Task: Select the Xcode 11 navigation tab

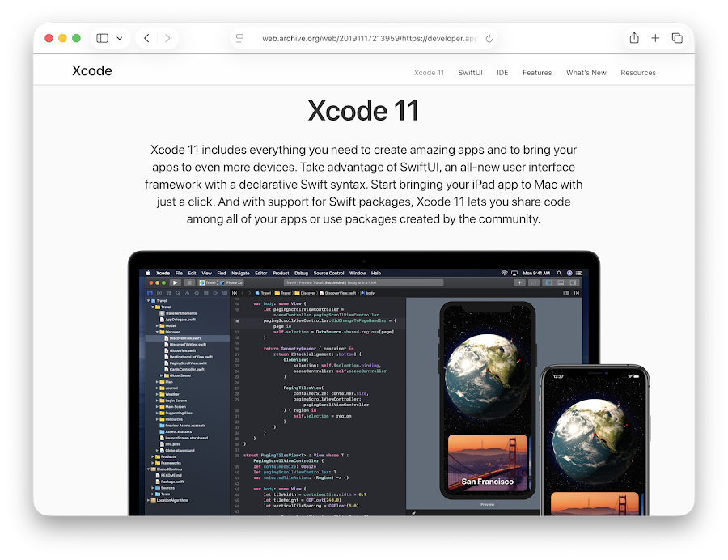Action: tap(429, 73)
